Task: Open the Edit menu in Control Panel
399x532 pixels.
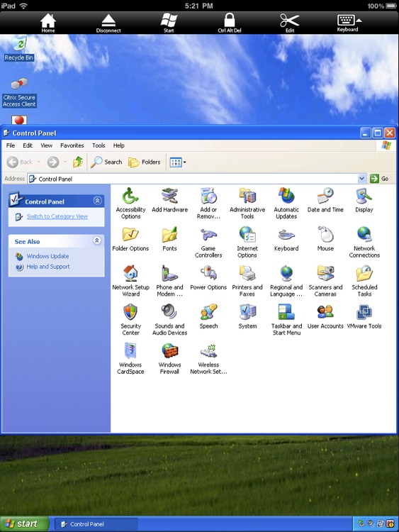Action: click(28, 145)
